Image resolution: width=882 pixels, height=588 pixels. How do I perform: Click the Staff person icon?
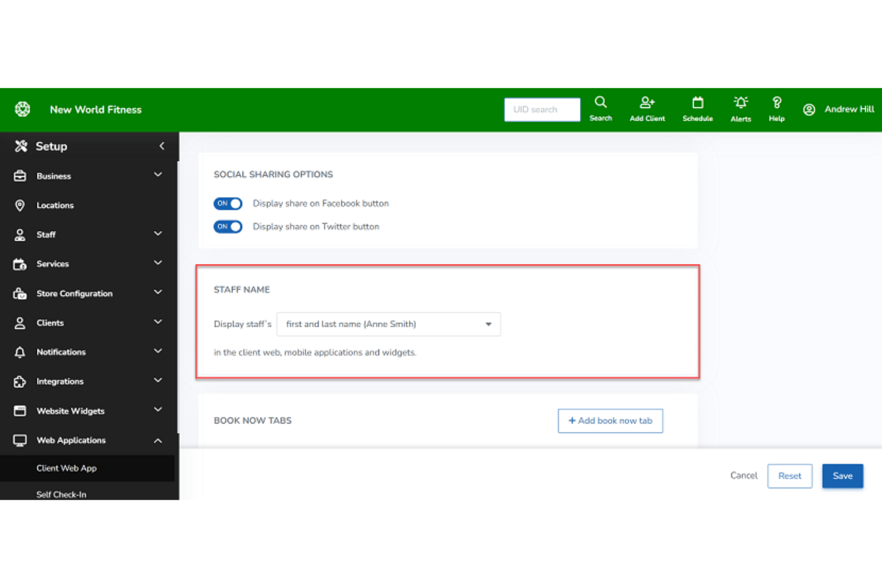[20, 235]
